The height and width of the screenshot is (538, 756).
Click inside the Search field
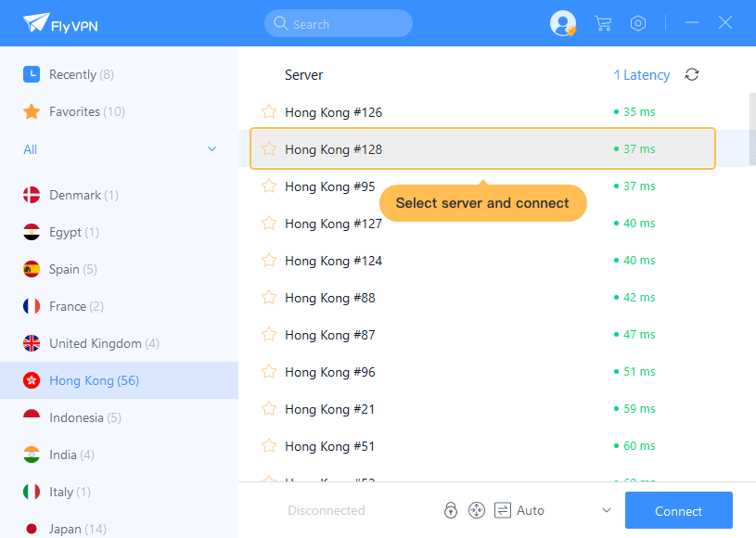[339, 23]
